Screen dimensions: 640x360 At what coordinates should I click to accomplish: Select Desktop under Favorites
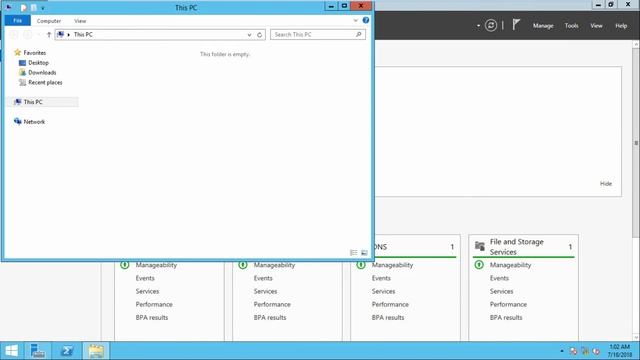click(x=38, y=62)
